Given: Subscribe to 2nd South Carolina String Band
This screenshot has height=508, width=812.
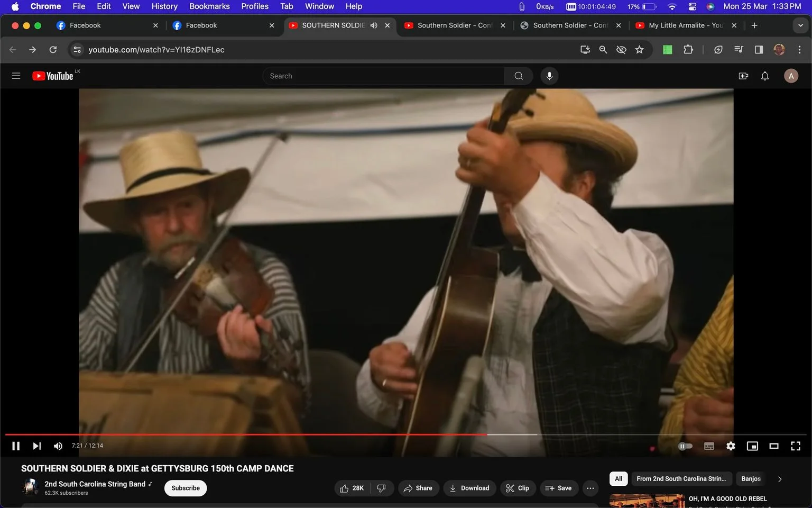Looking at the screenshot, I should click(186, 488).
